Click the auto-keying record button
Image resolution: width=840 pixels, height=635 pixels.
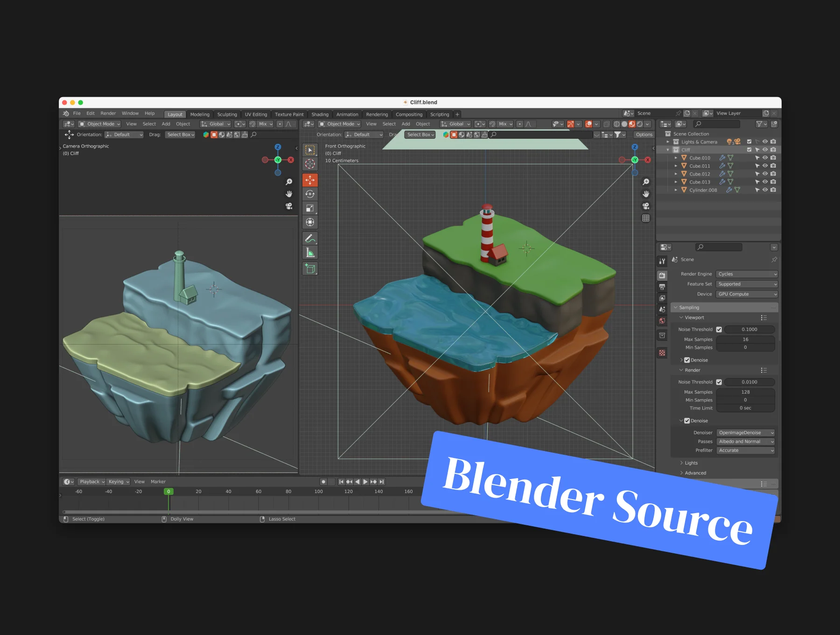tap(323, 482)
